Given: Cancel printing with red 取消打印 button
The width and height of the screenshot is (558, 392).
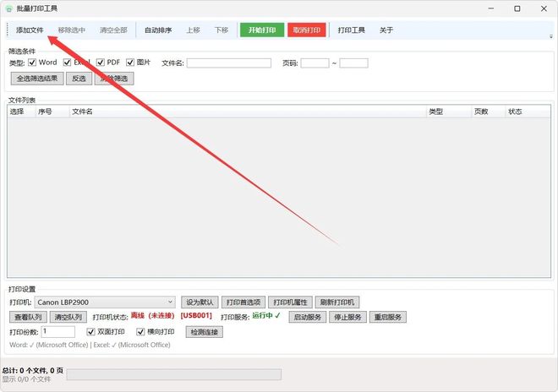Looking at the screenshot, I should pyautogui.click(x=307, y=30).
